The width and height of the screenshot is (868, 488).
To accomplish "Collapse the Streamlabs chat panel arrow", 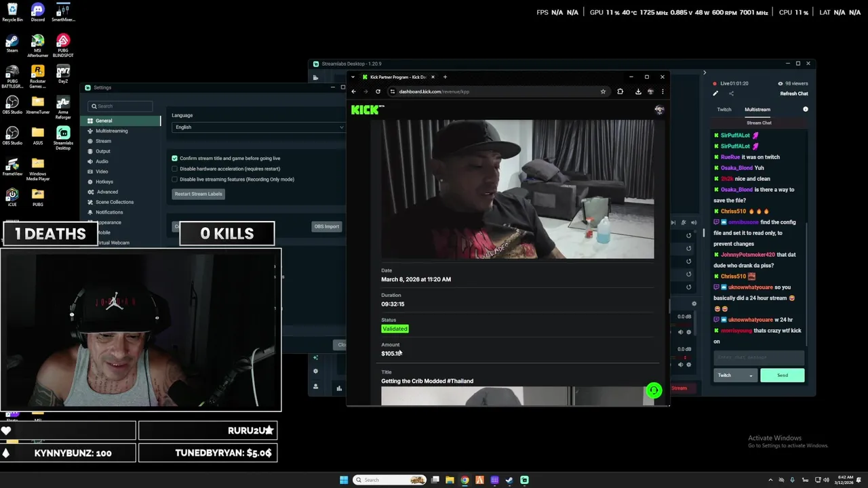I will pos(704,73).
